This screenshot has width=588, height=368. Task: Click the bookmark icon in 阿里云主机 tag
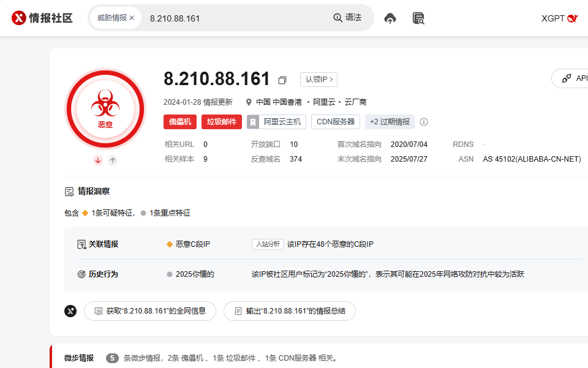click(x=253, y=122)
